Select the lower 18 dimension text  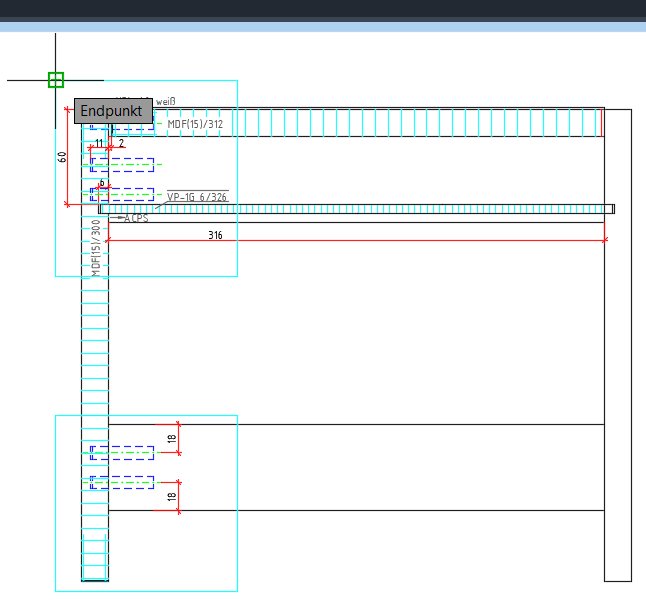click(172, 496)
